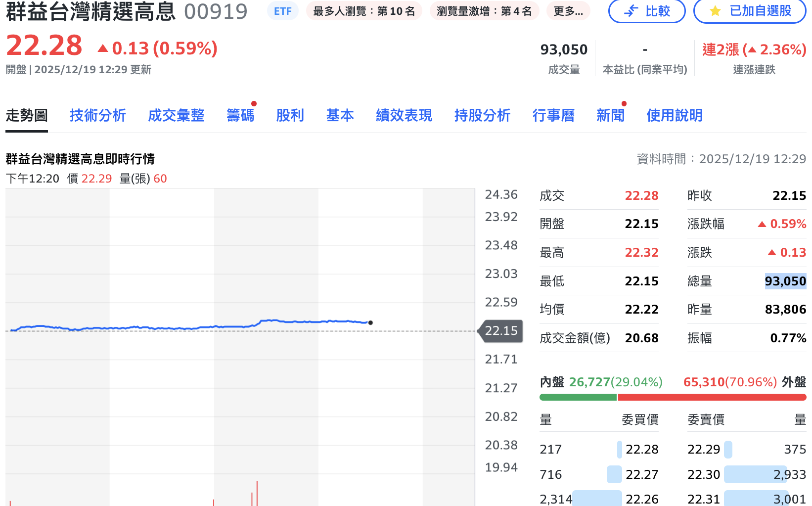
Task: Switch to the 技術分析 tab
Action: pyautogui.click(x=97, y=115)
